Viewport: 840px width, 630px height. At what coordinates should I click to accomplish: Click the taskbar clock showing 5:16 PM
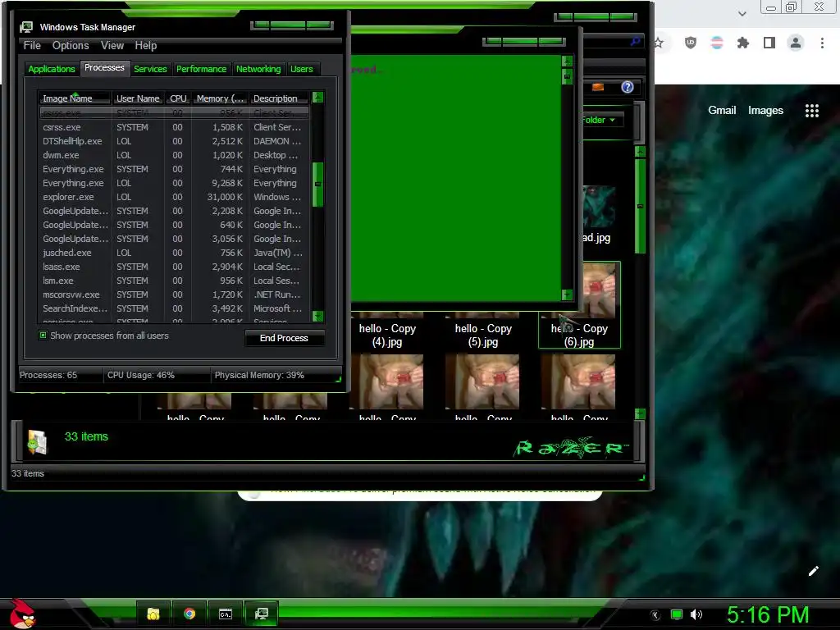768,614
